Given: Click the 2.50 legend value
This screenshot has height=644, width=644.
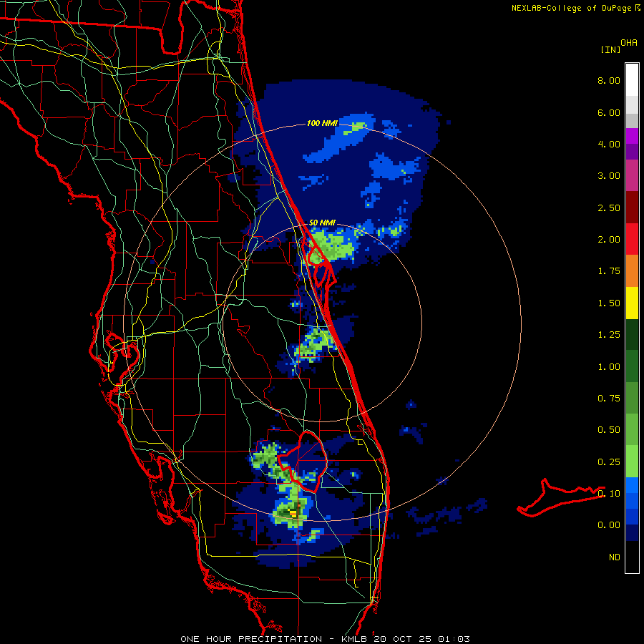Looking at the screenshot, I should (609, 208).
